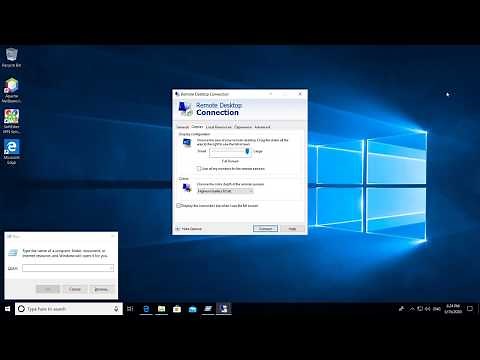Show hidden system tray icons chevron
The image size is (480, 360).
(x=412, y=309)
